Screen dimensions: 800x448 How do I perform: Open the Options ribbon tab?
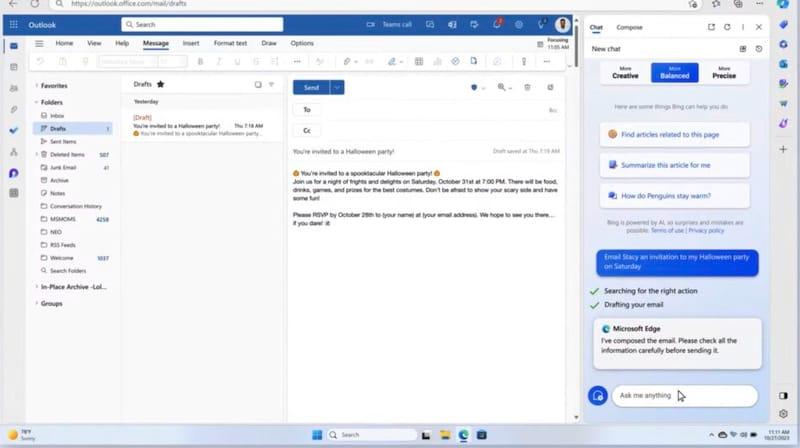tap(302, 43)
